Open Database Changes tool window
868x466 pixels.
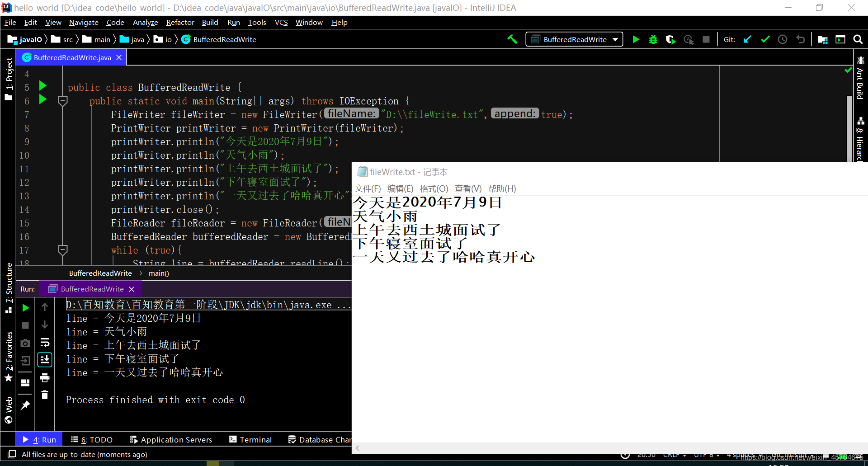[319, 439]
